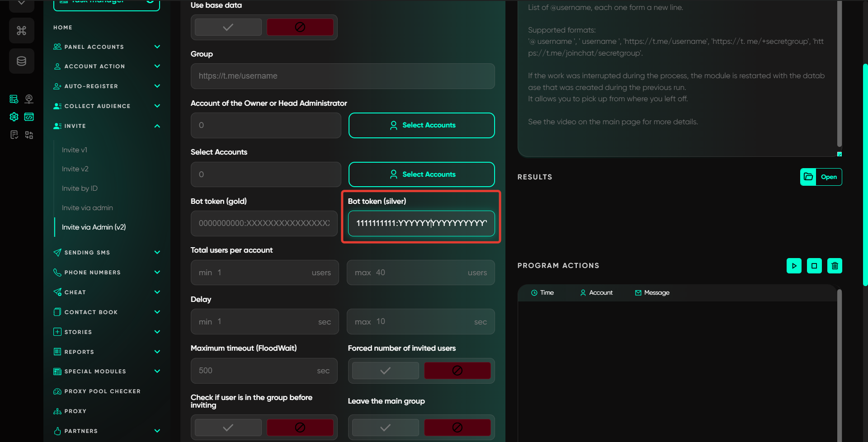
Task: Enable Use base data with checkmark
Action: 228,28
